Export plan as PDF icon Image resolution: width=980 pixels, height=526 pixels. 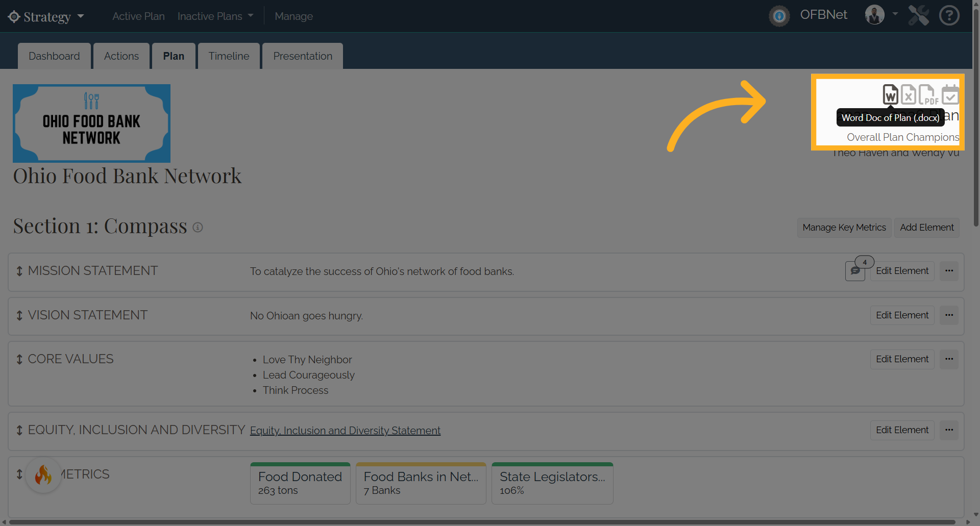click(x=928, y=95)
